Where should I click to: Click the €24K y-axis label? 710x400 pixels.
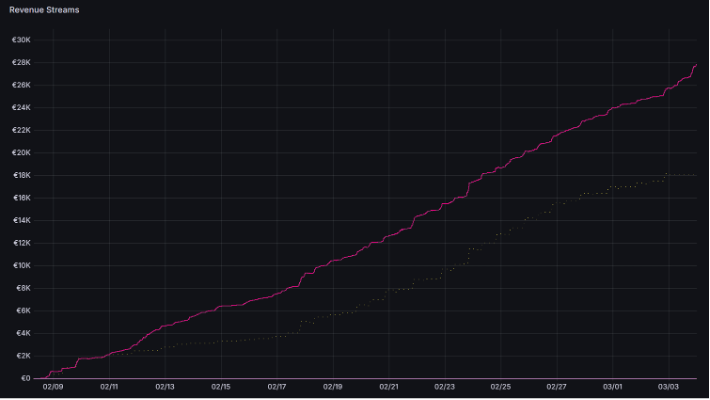click(22, 108)
